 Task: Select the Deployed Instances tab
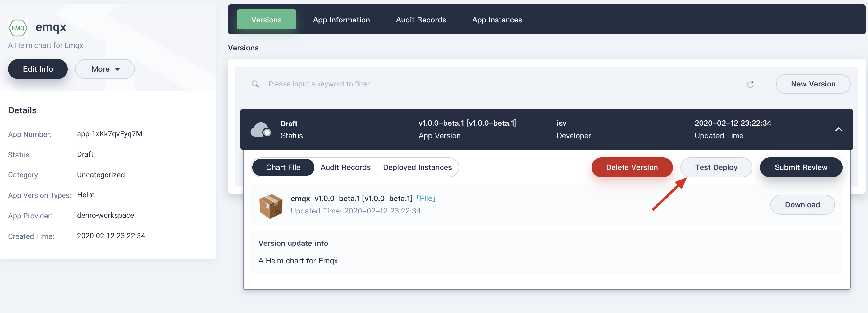pos(417,167)
